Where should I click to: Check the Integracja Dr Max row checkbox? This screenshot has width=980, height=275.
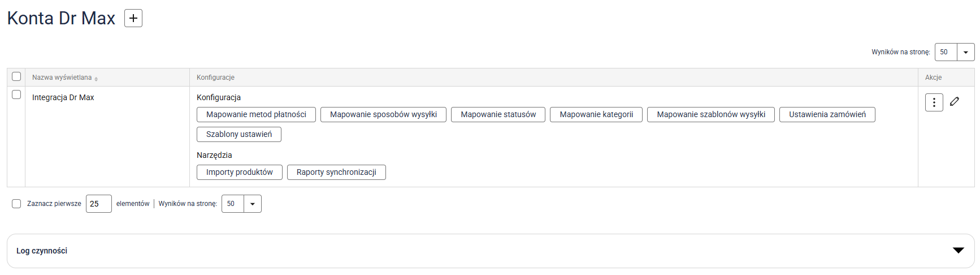[x=16, y=94]
